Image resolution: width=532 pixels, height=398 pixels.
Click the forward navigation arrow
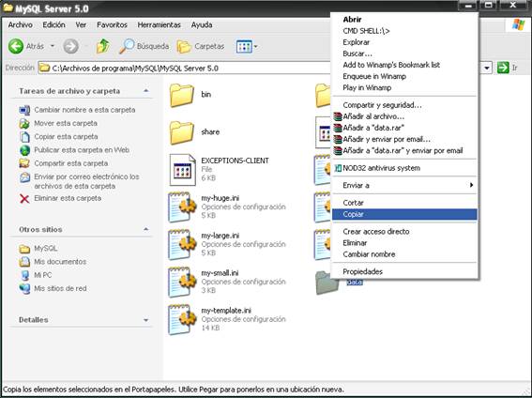point(70,46)
